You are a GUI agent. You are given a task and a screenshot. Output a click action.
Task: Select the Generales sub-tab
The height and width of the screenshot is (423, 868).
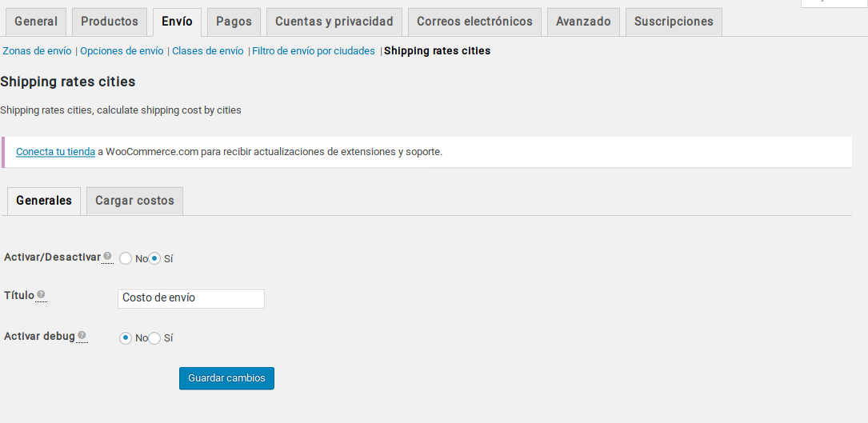[44, 201]
